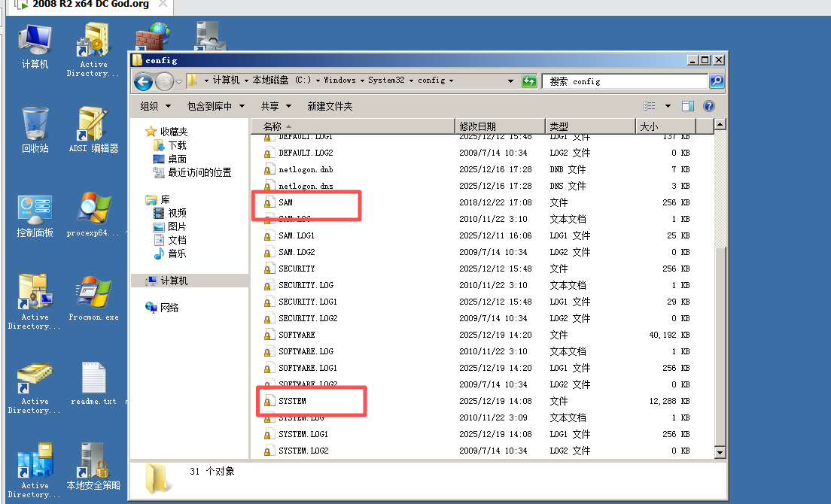Select the SYSTEM.LOG2 file row
Viewport: 831px width, 504px height.
point(477,451)
